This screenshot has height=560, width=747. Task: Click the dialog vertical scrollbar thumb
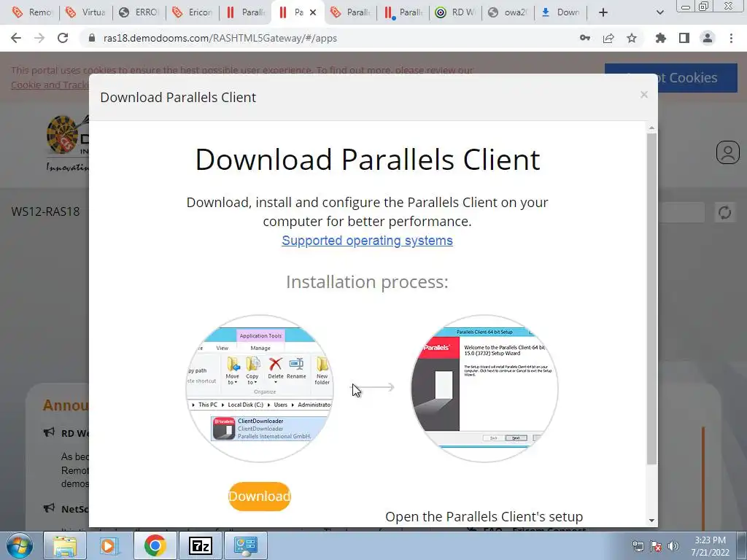651,298
